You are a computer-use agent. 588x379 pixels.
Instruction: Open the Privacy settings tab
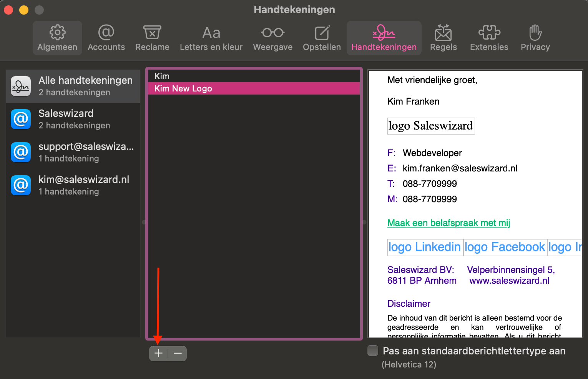tap(535, 38)
